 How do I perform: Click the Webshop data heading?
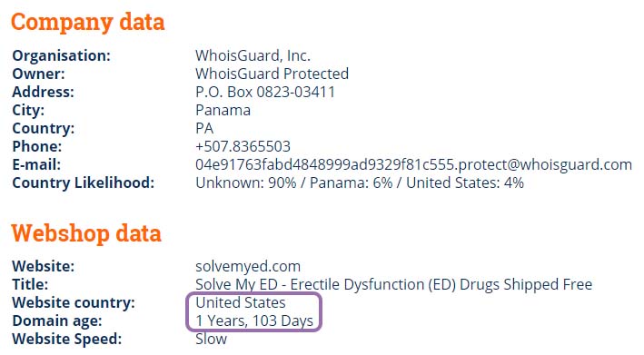pyautogui.click(x=86, y=233)
